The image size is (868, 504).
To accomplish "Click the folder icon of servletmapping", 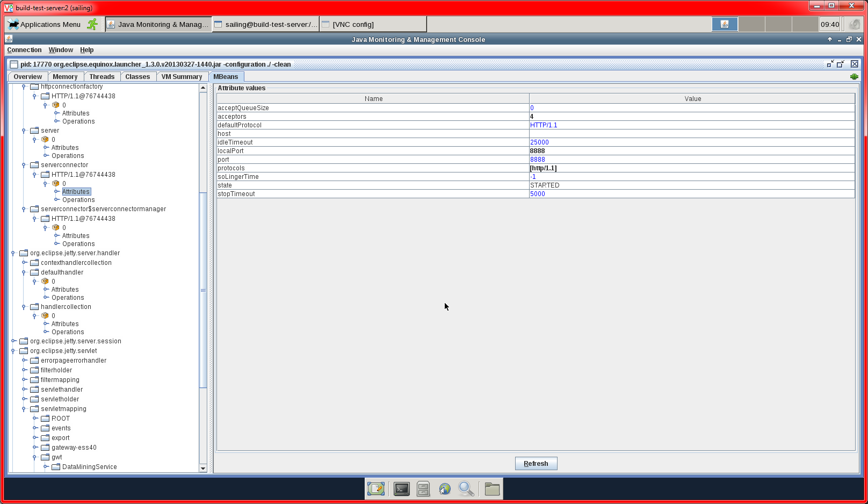I will click(x=34, y=409).
